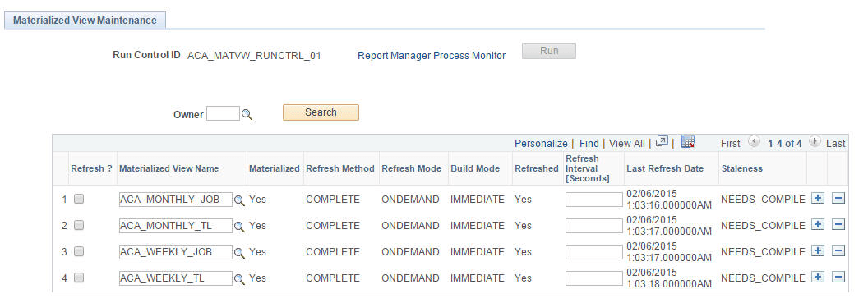Delete ACA_MONTHLY_TL row with minus icon
Image resolution: width=868 pixels, height=303 pixels.
(x=838, y=224)
